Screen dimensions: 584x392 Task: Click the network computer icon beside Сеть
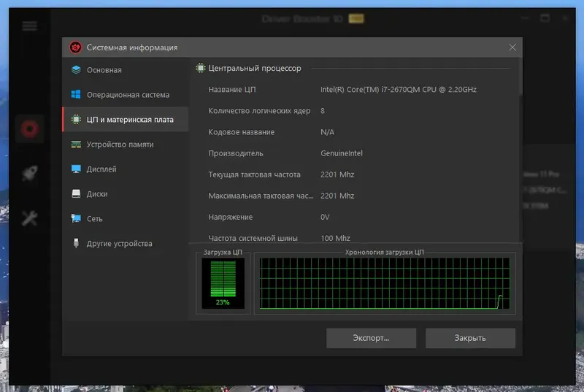click(x=76, y=218)
